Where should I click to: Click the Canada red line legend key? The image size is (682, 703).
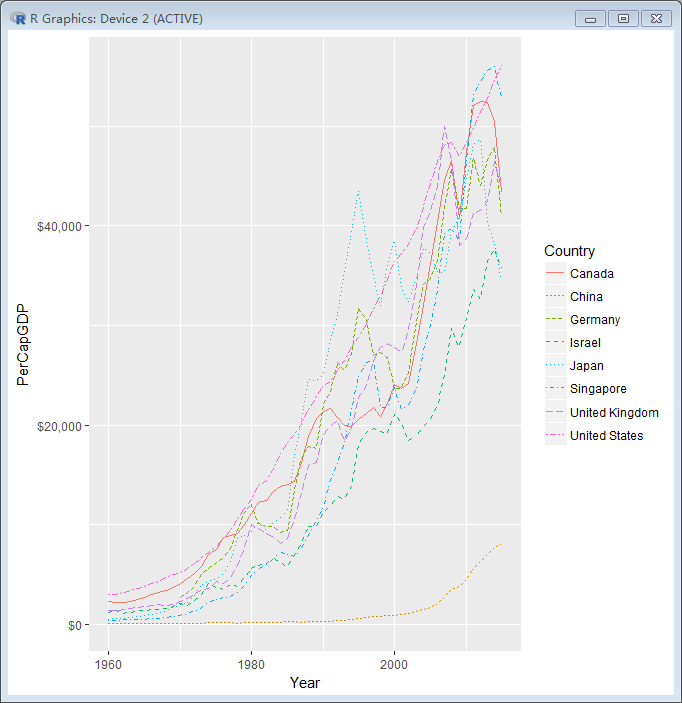click(x=554, y=274)
